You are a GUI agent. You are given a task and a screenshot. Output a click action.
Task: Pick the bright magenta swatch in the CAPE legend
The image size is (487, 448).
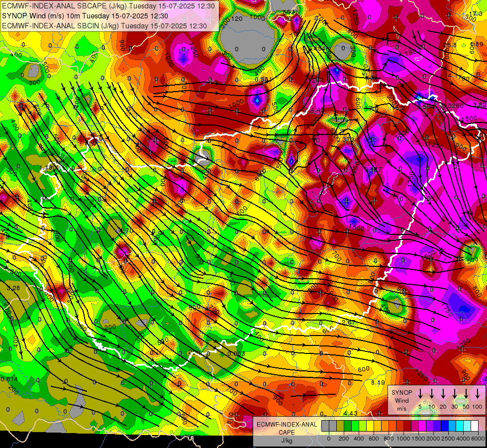coord(422,426)
